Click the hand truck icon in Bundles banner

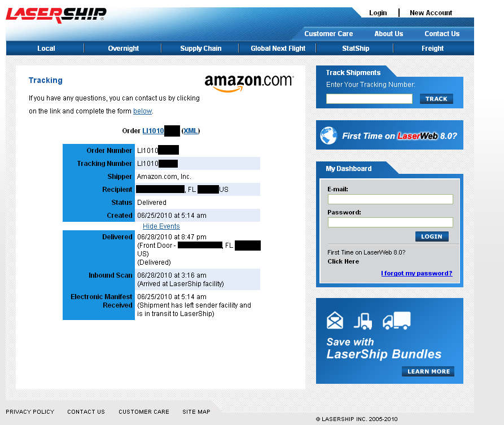[x=363, y=321]
